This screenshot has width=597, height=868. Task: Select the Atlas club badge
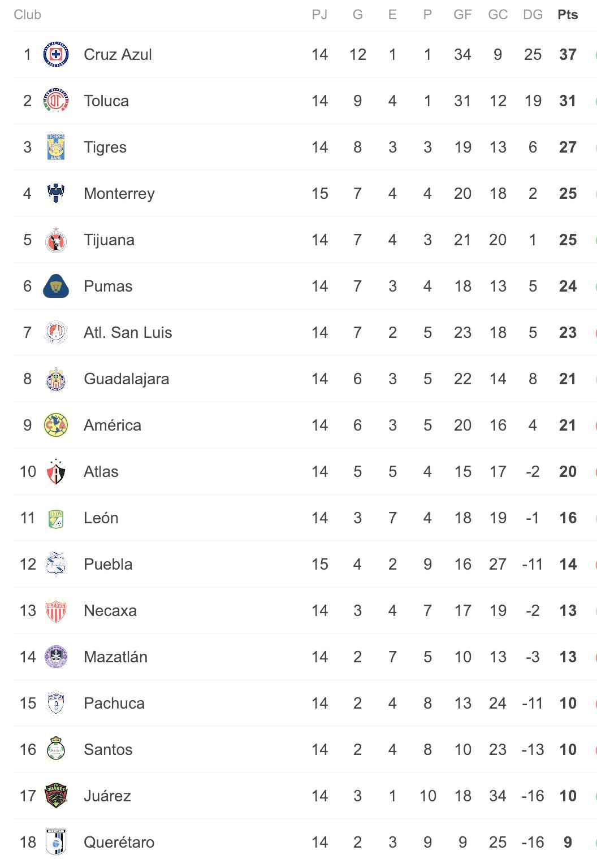(x=56, y=472)
